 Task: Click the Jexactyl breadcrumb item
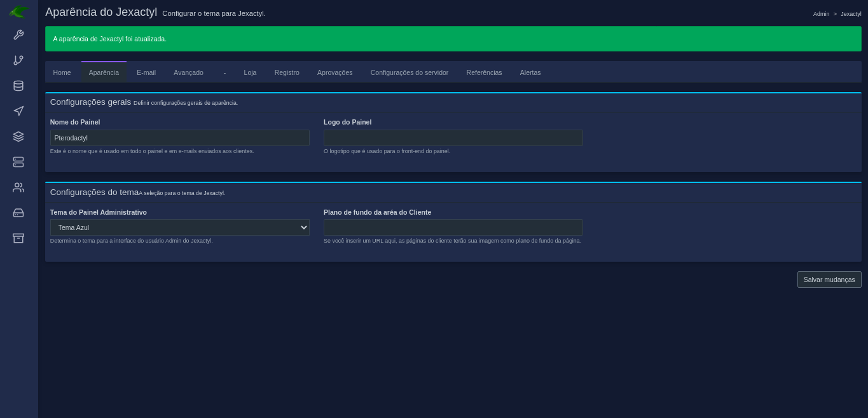[851, 14]
